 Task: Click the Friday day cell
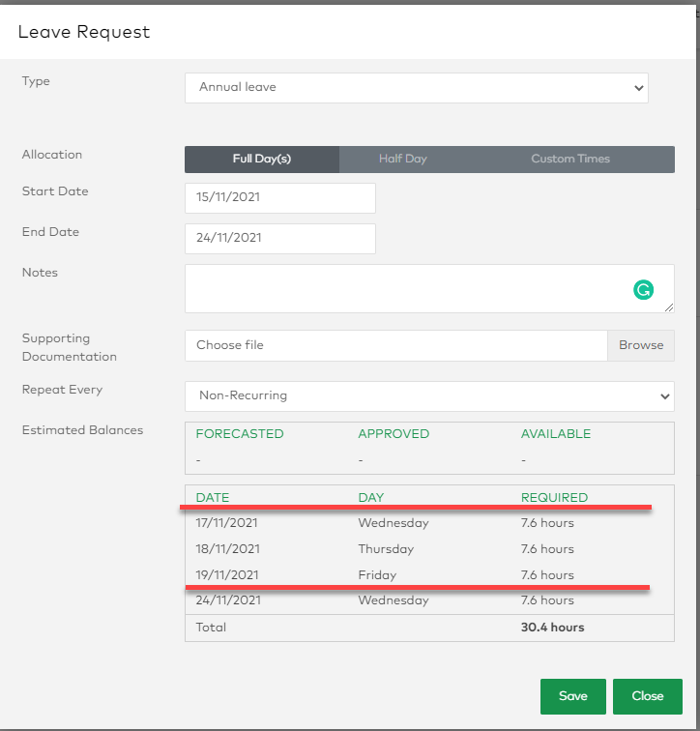[x=377, y=575]
